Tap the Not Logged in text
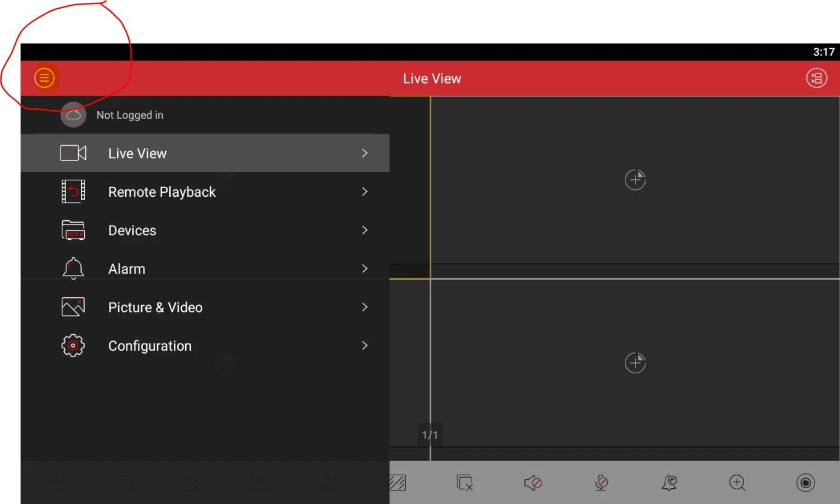Screen dimensions: 840x504 point(130,115)
